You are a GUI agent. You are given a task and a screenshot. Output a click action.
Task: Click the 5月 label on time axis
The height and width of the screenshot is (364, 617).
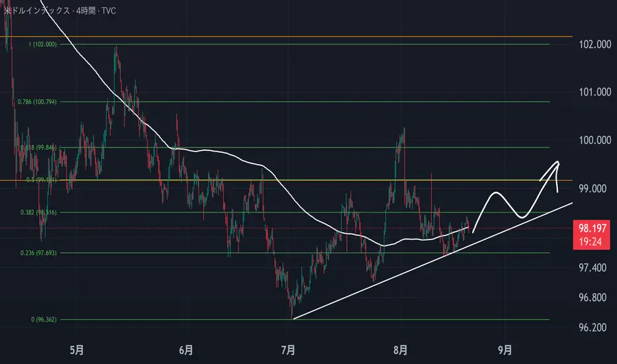(x=77, y=350)
